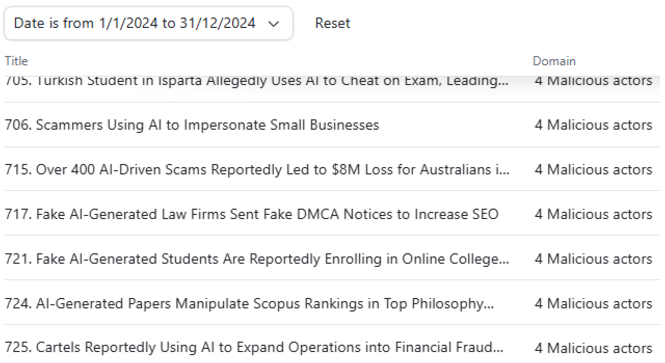Click Malicious actors domain for incident 717
The height and width of the screenshot is (363, 665).
593,214
